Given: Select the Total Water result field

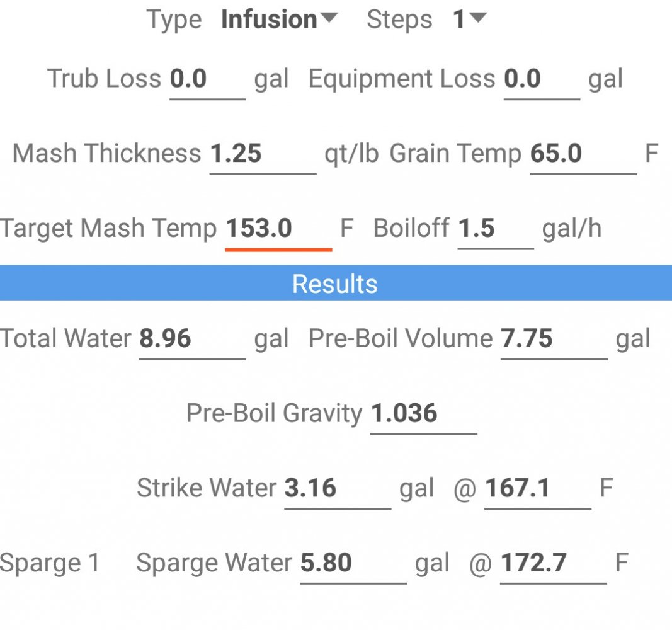Looking at the screenshot, I should pos(191,340).
